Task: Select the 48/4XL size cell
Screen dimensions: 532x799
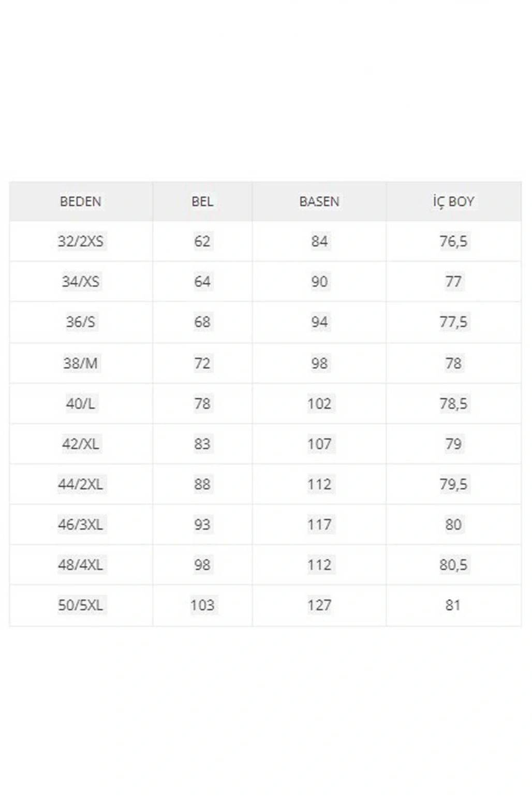Action: (x=80, y=565)
